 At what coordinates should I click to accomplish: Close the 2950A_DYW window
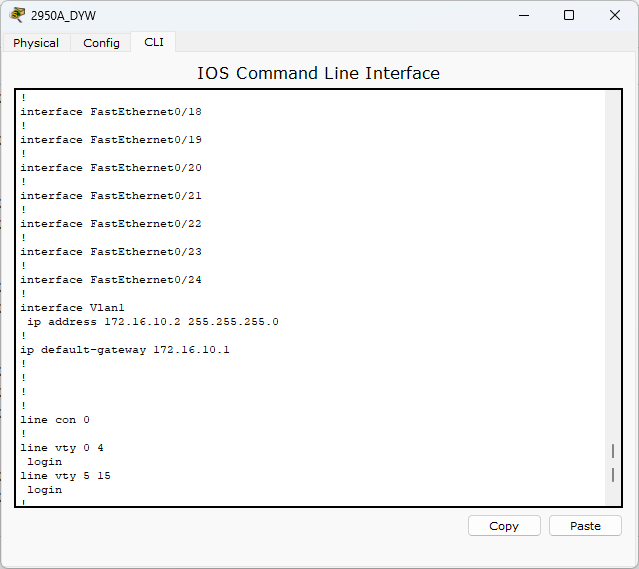pyautogui.click(x=615, y=15)
